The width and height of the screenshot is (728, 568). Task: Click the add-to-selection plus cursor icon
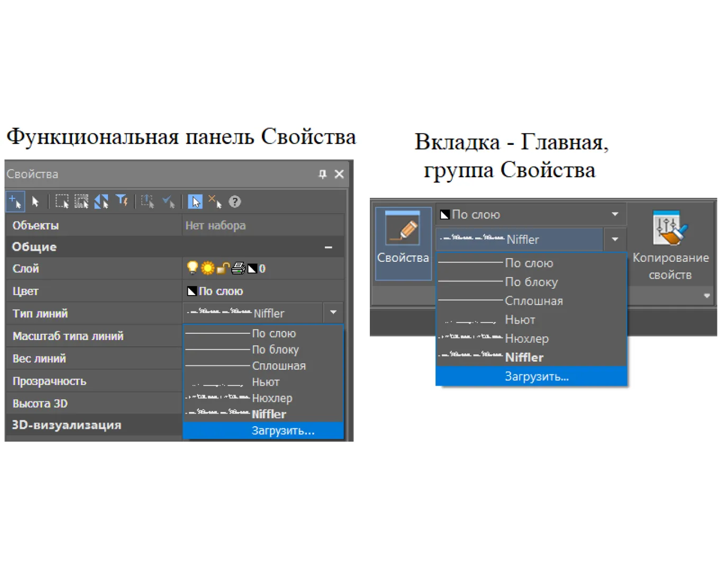(15, 201)
